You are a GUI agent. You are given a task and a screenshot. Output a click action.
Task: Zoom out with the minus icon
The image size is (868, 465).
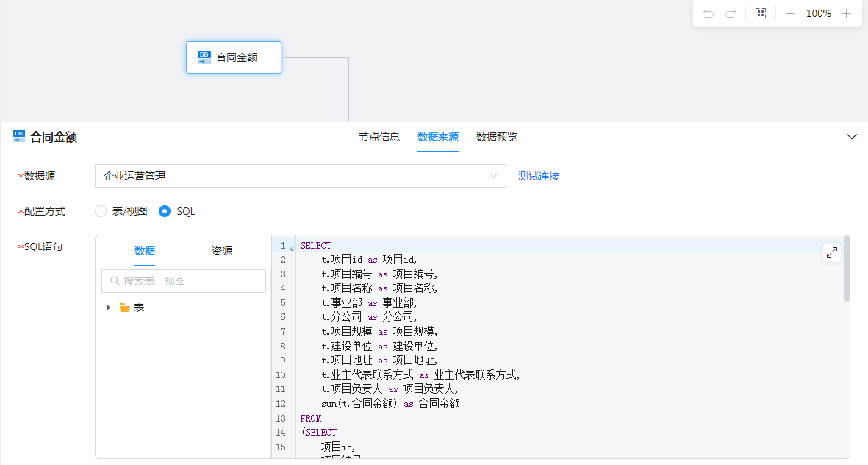coord(791,13)
